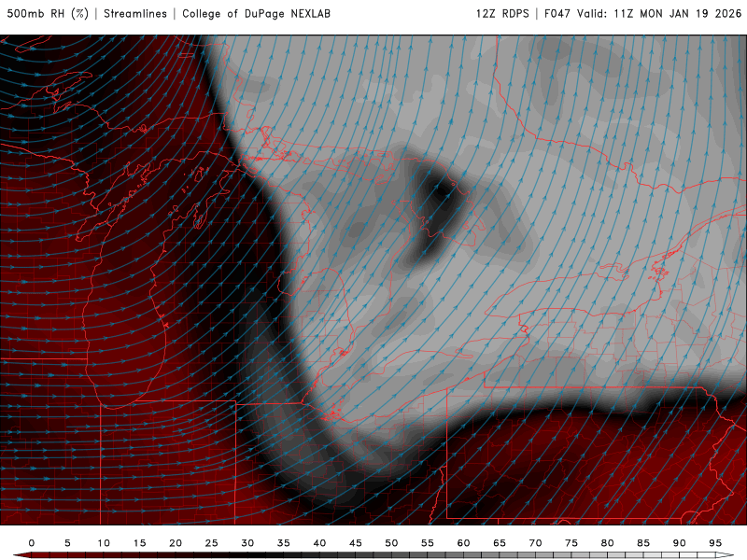The image size is (747, 560).
Task: Click the colorbar label "90"
Action: click(680, 543)
